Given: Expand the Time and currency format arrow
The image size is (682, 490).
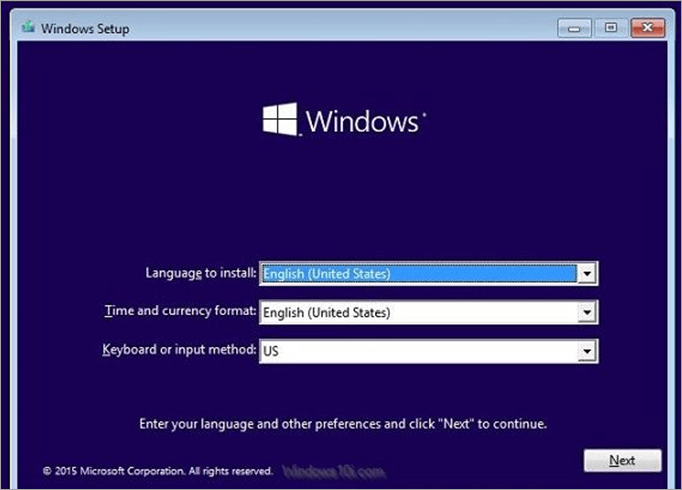Looking at the screenshot, I should pos(587,312).
